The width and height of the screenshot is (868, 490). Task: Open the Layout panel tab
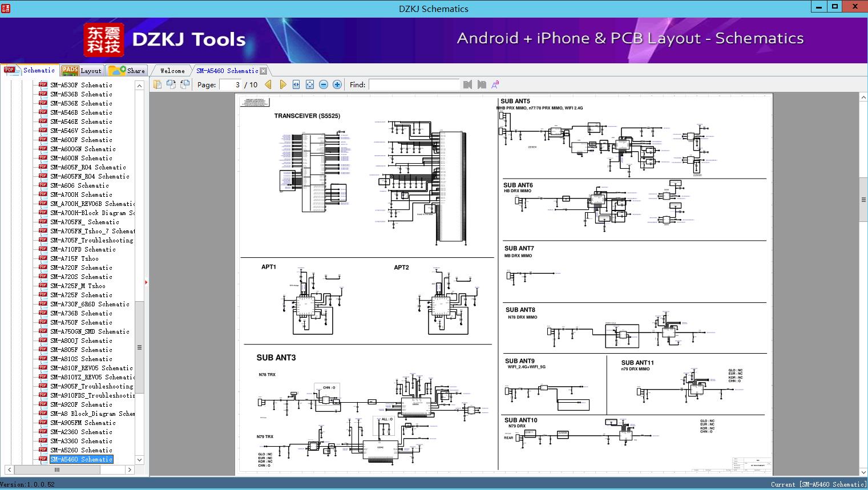click(82, 71)
